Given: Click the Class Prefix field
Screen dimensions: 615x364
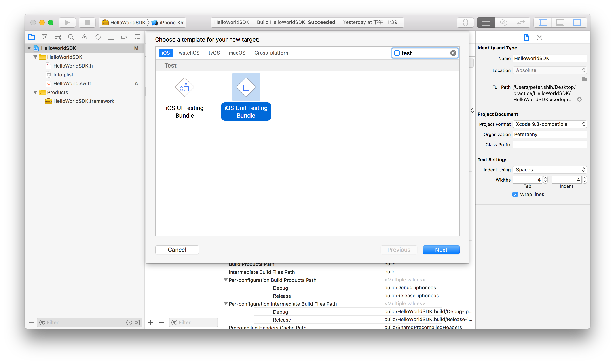Looking at the screenshot, I should click(x=549, y=144).
